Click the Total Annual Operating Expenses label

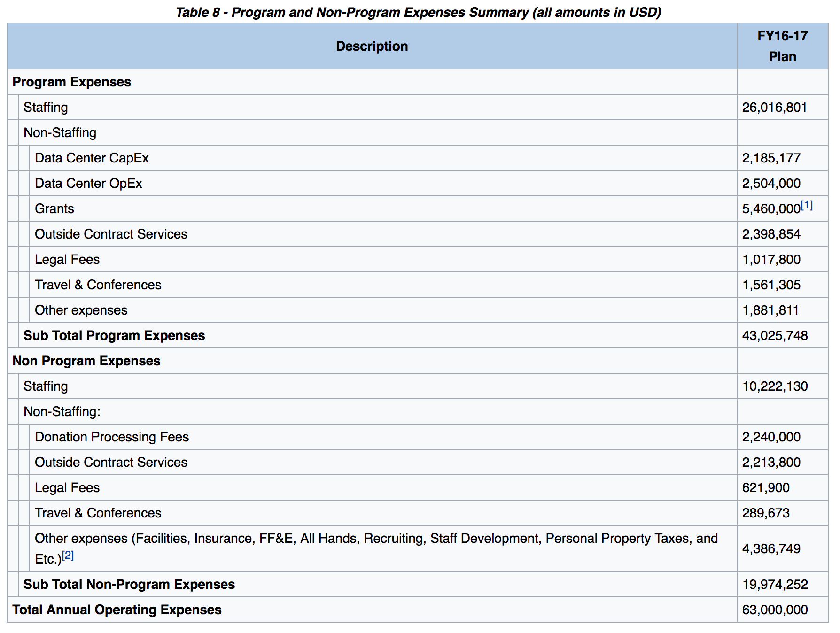(117, 610)
